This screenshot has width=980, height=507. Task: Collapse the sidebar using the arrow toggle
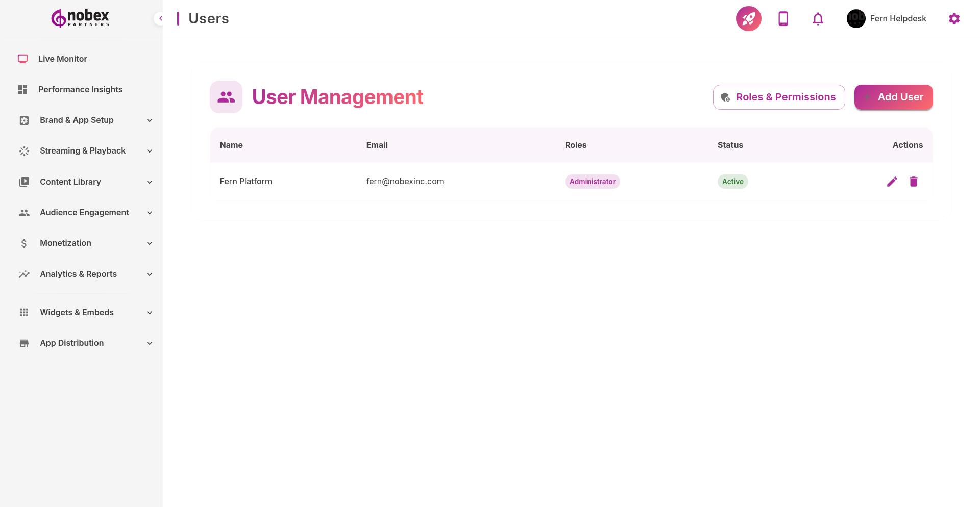click(160, 18)
